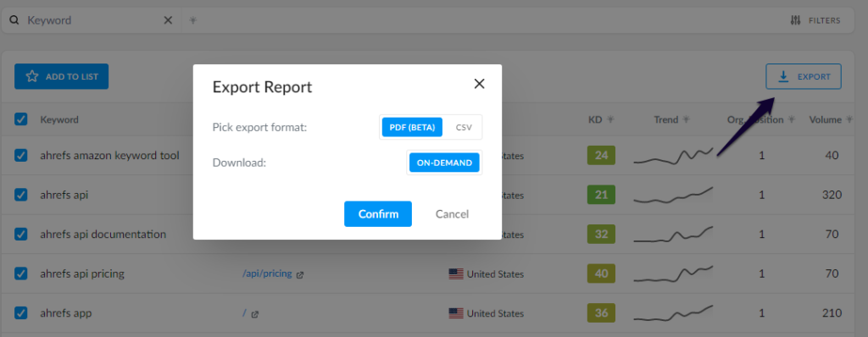Open external link icon in ahrefs app row

point(254,314)
